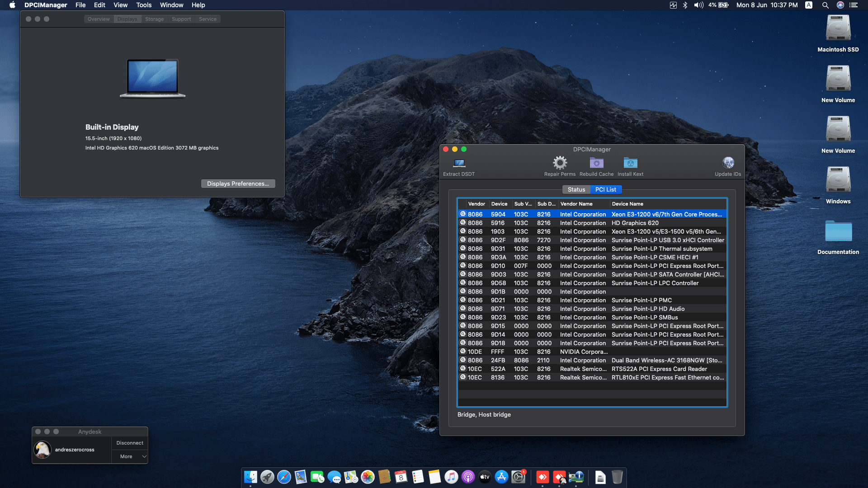Select the Sunrise Point-LP USB 3.0 xHCI row
This screenshot has height=488, width=868.
[x=592, y=240]
